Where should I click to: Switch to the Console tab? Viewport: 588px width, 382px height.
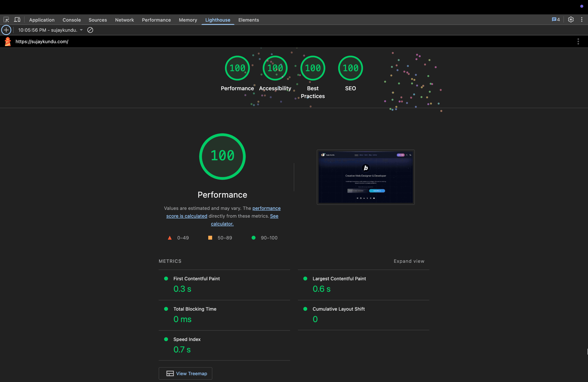71,20
